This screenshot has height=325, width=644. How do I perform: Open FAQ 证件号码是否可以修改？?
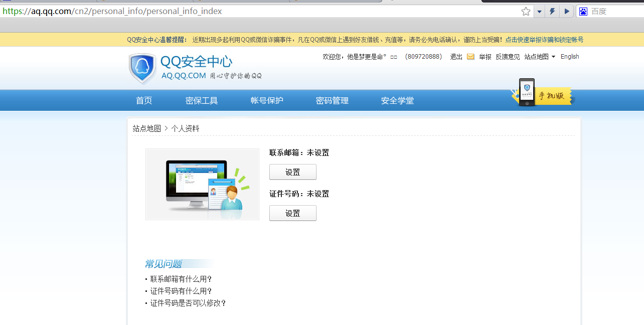[x=188, y=303]
